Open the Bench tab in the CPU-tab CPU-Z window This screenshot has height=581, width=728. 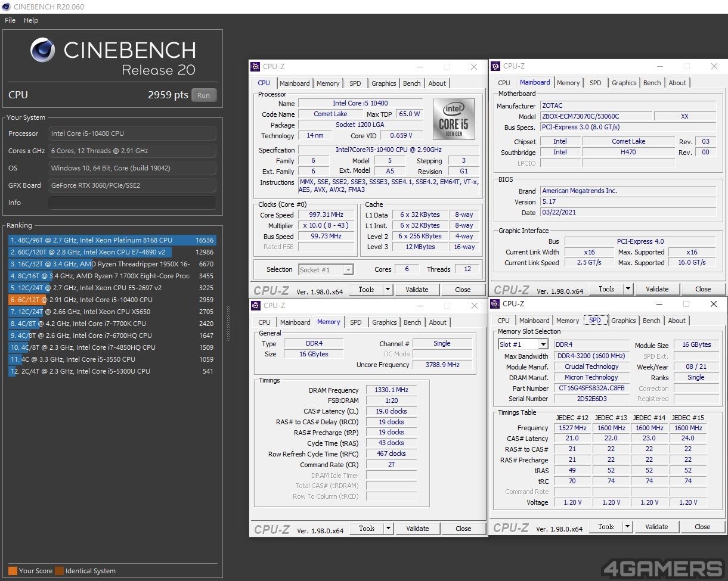click(x=412, y=83)
